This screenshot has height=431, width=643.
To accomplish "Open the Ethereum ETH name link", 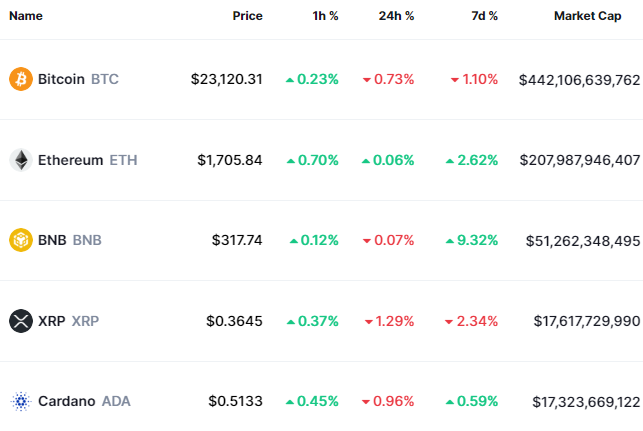I will pos(88,160).
